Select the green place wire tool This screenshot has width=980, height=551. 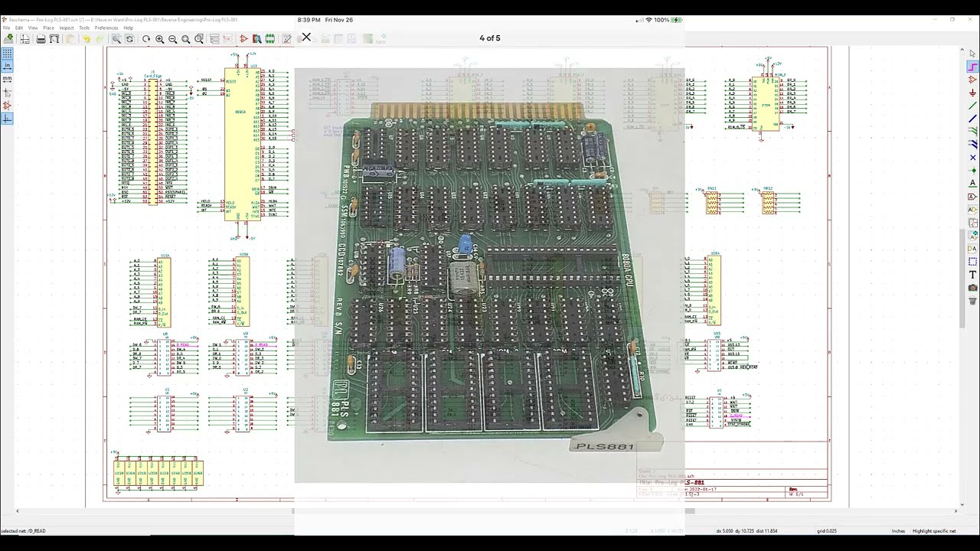coord(972,106)
